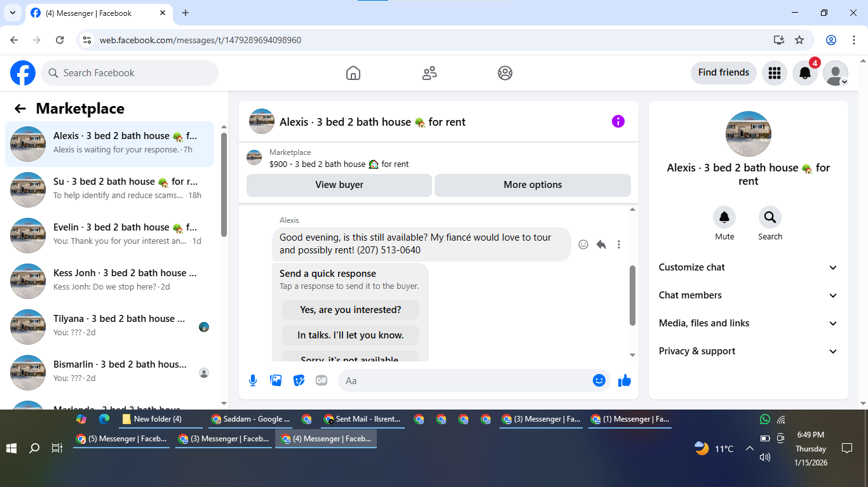Open the emoji picker in message box
The height and width of the screenshot is (487, 868).
point(599,380)
